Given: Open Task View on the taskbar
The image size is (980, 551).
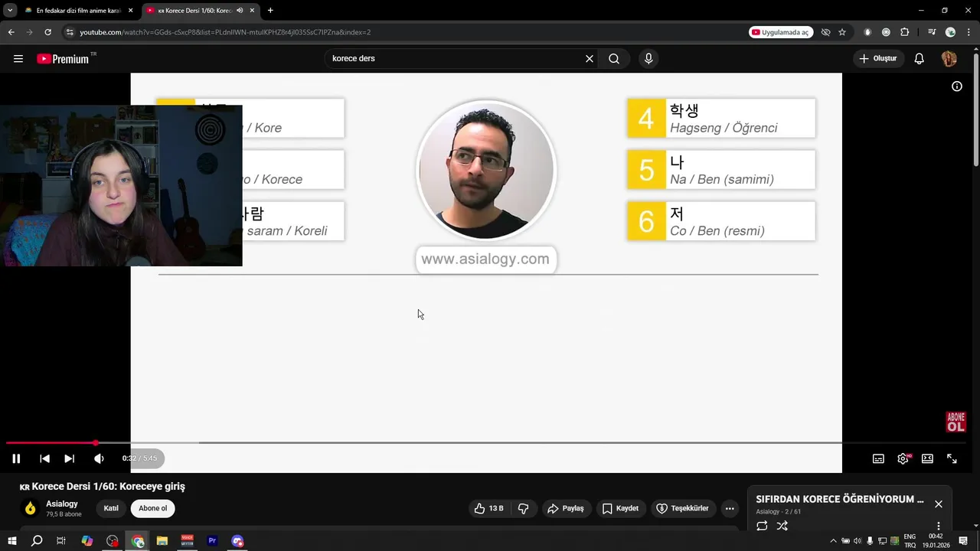Looking at the screenshot, I should coord(61,541).
